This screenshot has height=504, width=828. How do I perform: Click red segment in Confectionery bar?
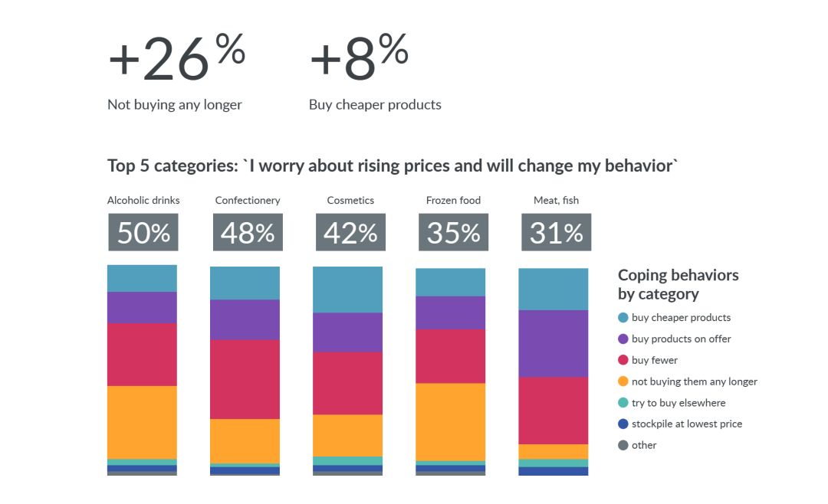click(245, 379)
